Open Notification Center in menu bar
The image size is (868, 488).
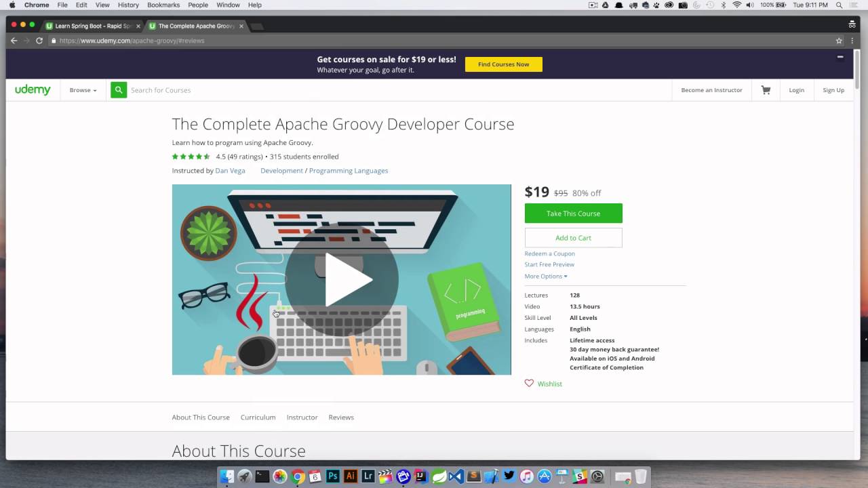(855, 5)
